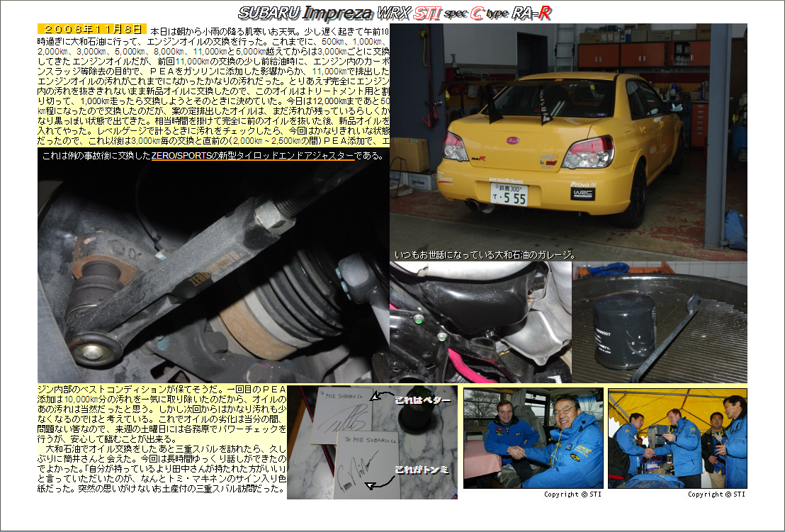Open the engine underside photo with pink hose
Viewport: 785px width, 532px height.
pyautogui.click(x=480, y=322)
